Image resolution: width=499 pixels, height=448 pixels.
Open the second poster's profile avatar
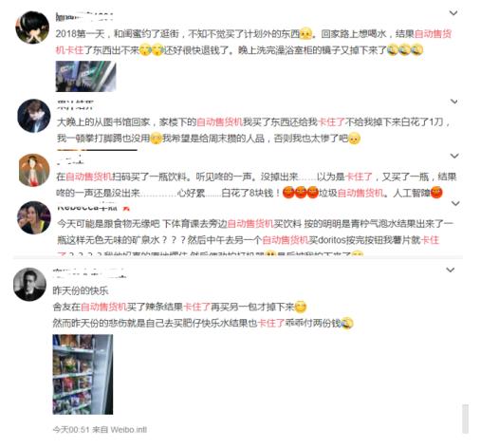tap(34, 116)
